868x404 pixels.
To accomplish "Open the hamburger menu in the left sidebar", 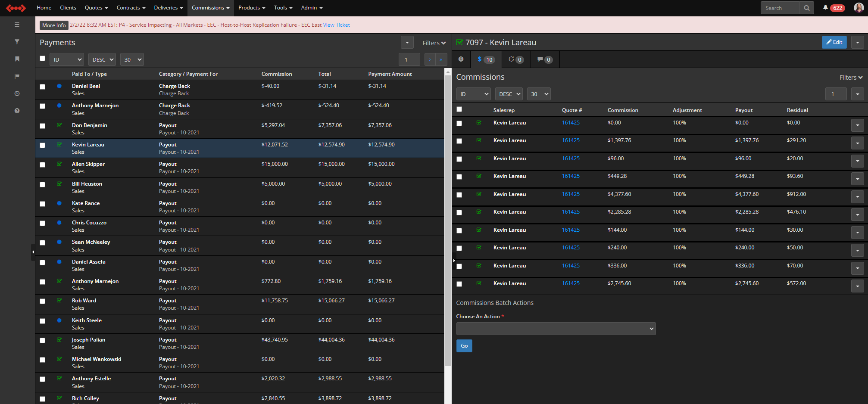I will click(17, 25).
